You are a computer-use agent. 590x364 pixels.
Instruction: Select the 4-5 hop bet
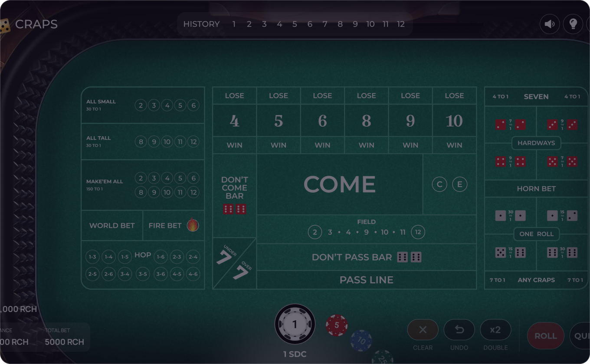[x=177, y=274]
